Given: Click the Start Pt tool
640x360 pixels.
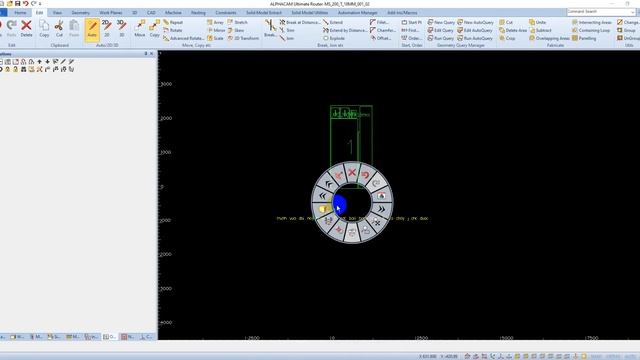Looking at the screenshot, I should tap(411, 22).
